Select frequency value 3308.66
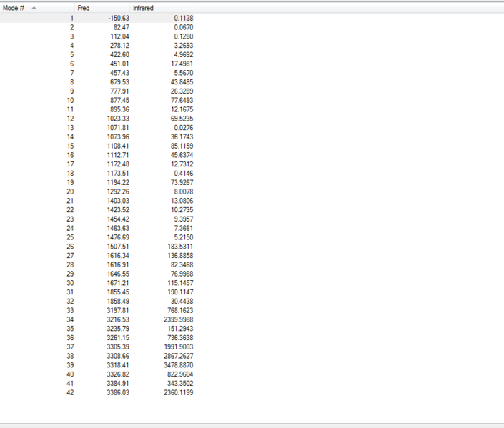 118,357
